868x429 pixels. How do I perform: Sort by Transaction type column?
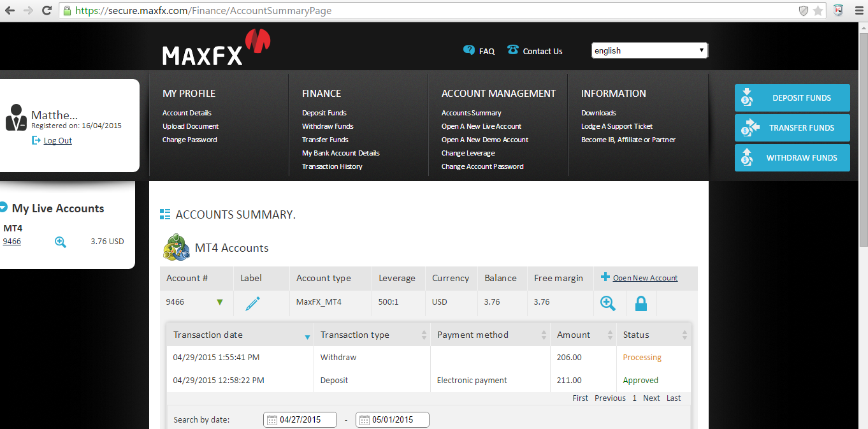click(x=372, y=335)
